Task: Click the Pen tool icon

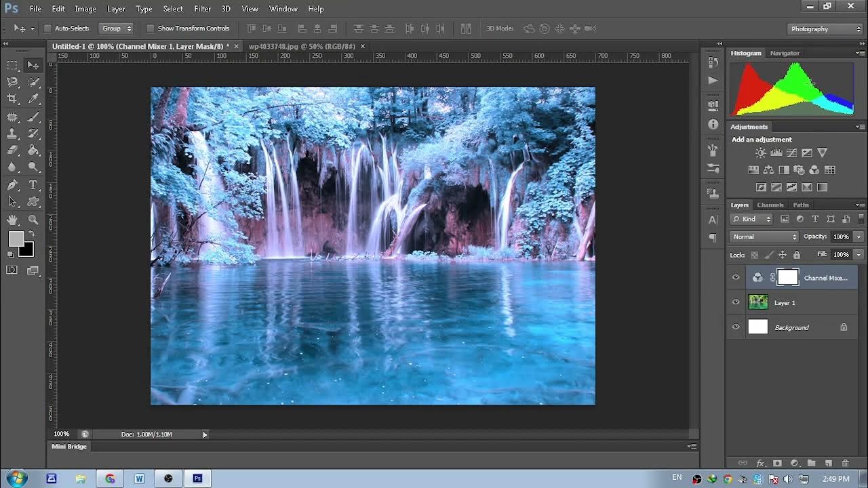Action: [12, 185]
